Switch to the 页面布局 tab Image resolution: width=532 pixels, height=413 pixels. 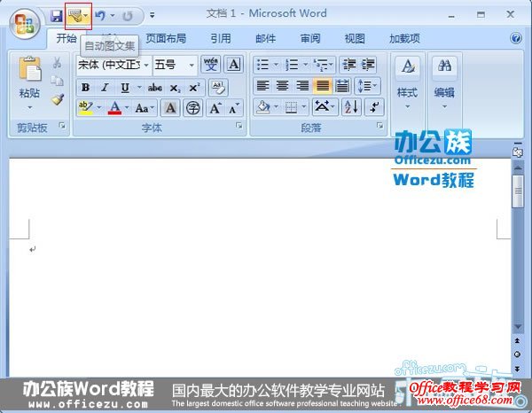tap(166, 38)
